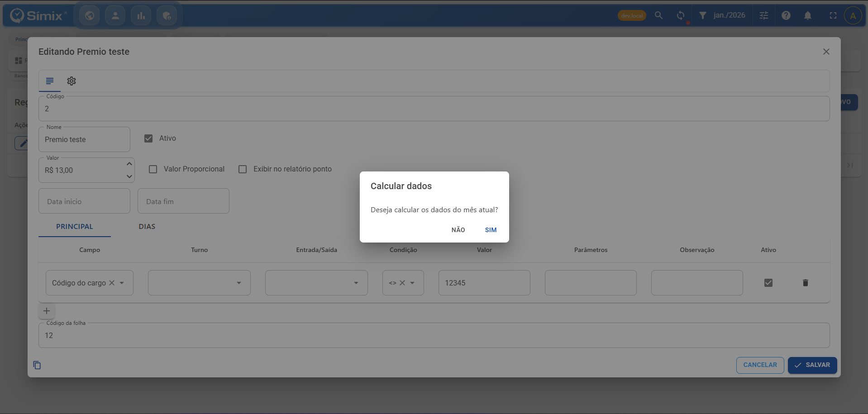Click the Observação input in the row
This screenshot has height=414, width=868.
697,283
